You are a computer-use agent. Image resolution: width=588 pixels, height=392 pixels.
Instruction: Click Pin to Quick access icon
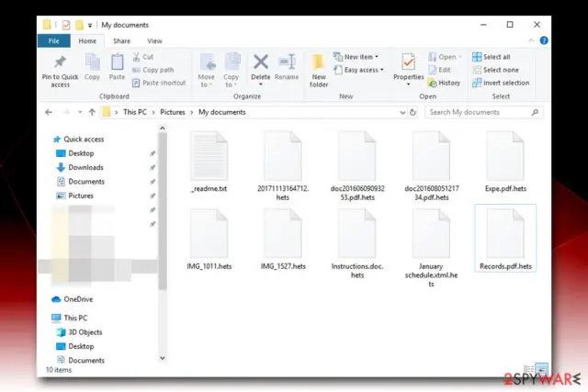click(60, 62)
